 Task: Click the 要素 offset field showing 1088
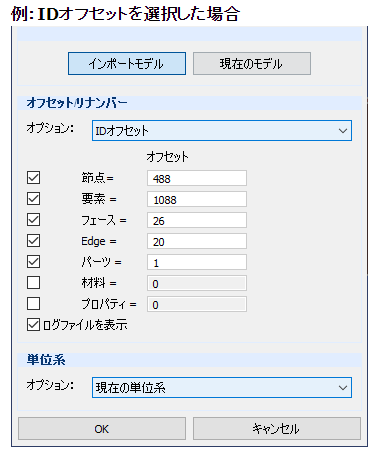(x=197, y=199)
